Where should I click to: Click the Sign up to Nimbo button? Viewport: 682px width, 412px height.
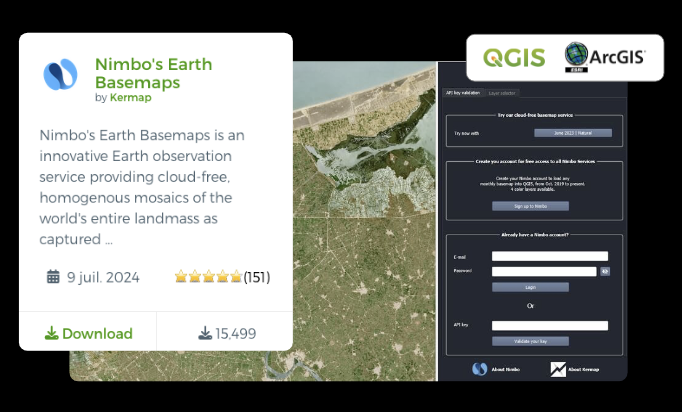[530, 206]
